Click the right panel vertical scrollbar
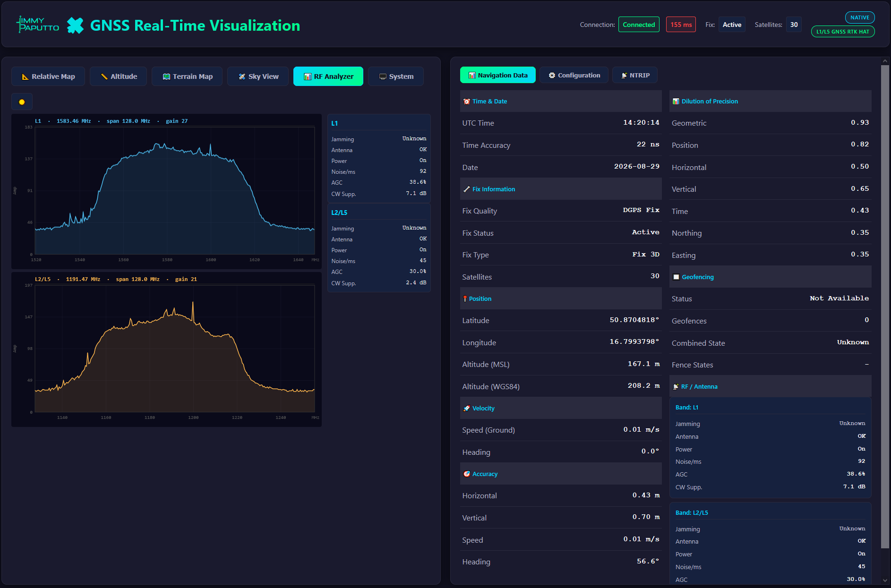891x588 pixels. coord(885,307)
